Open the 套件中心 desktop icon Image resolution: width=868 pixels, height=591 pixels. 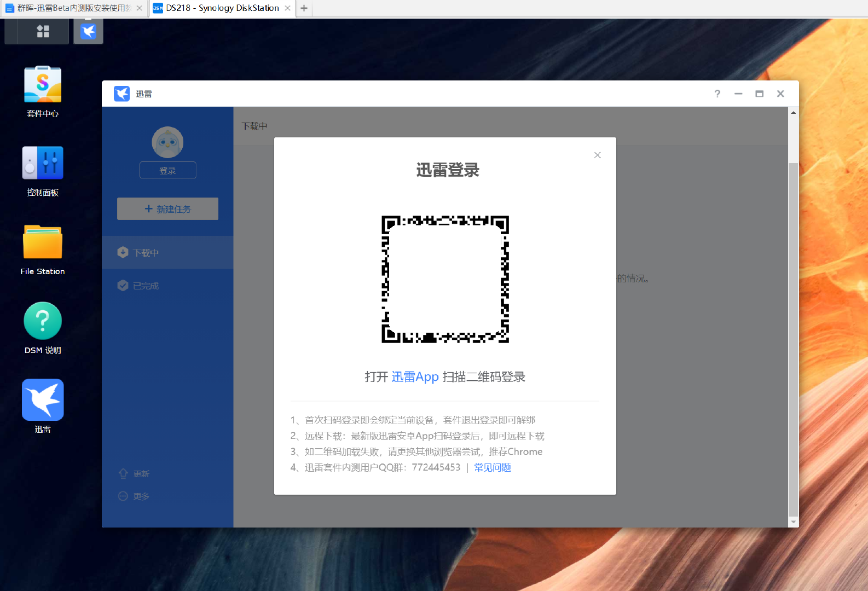(x=43, y=92)
